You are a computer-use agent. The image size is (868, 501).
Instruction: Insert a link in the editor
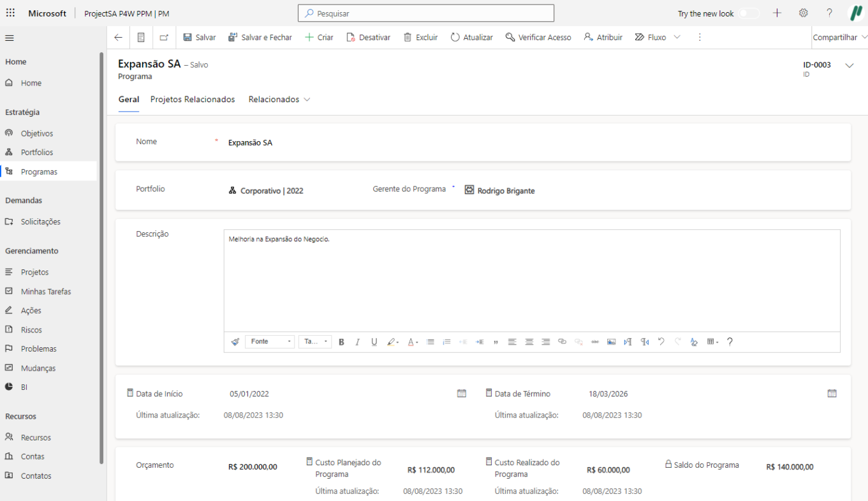point(562,342)
